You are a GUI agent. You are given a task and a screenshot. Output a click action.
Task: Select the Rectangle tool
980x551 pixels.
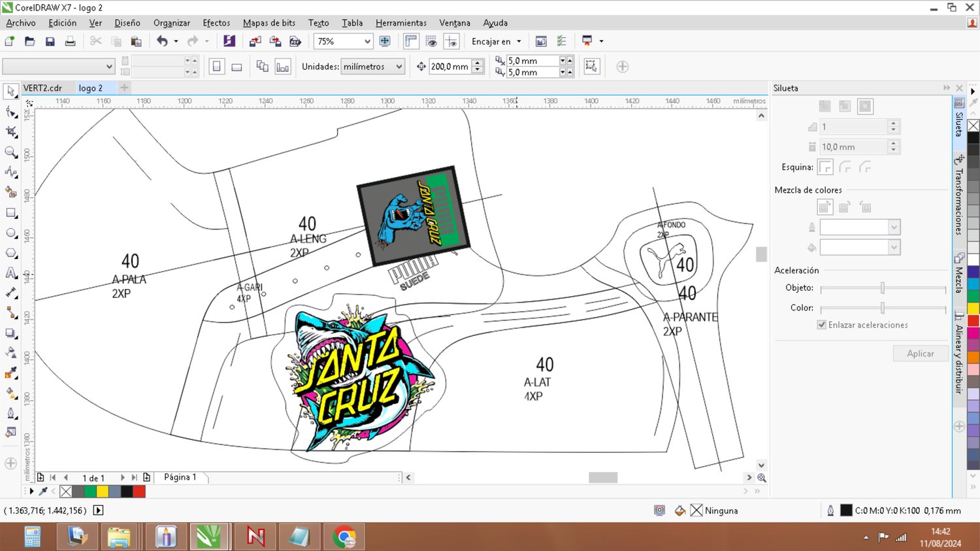point(10,213)
